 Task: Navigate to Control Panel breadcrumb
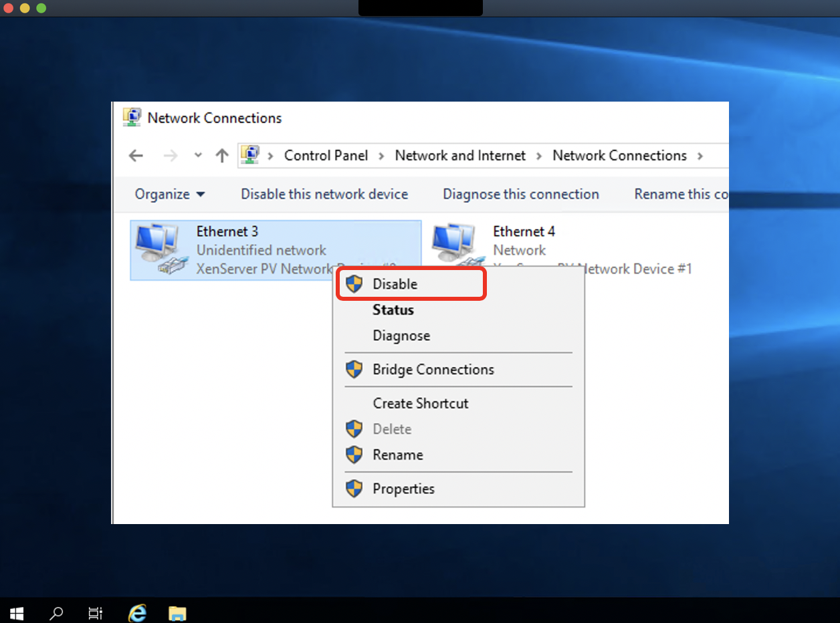pyautogui.click(x=326, y=156)
